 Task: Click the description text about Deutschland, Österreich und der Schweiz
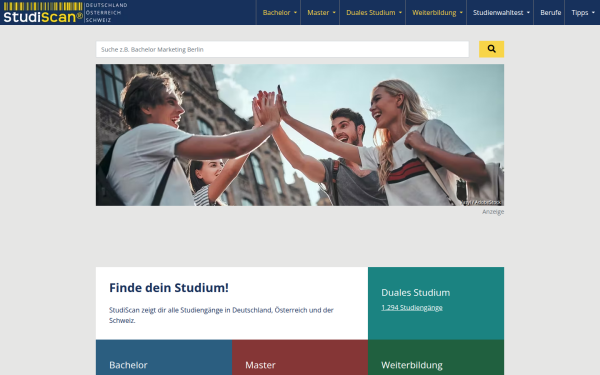click(221, 315)
